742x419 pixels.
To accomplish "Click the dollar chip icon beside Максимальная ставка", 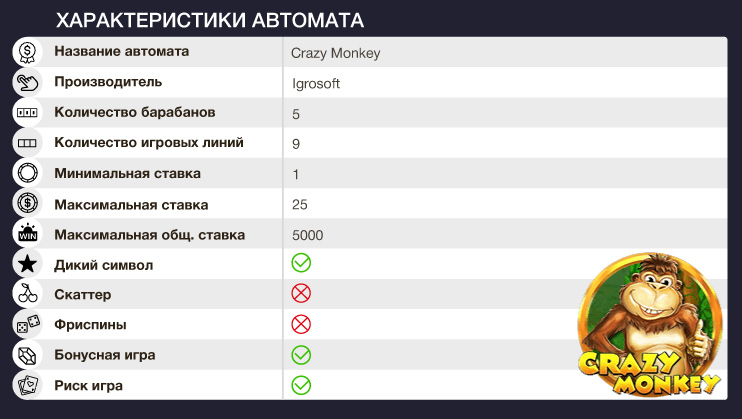I will 27,204.
